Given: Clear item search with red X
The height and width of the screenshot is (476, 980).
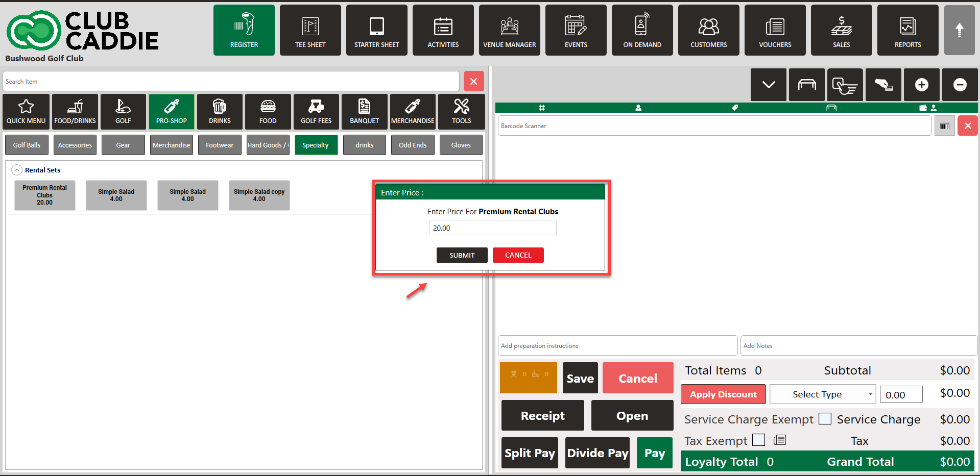Looking at the screenshot, I should click(473, 82).
